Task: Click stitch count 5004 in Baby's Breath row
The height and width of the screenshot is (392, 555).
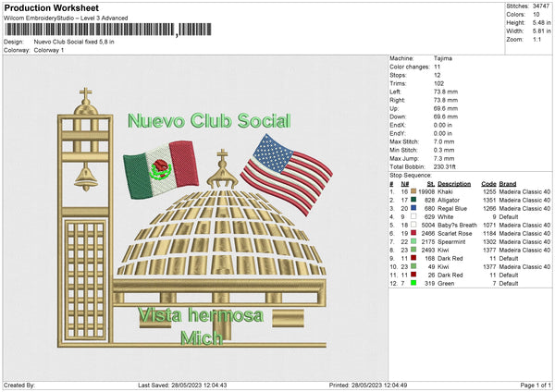Action: (x=428, y=225)
